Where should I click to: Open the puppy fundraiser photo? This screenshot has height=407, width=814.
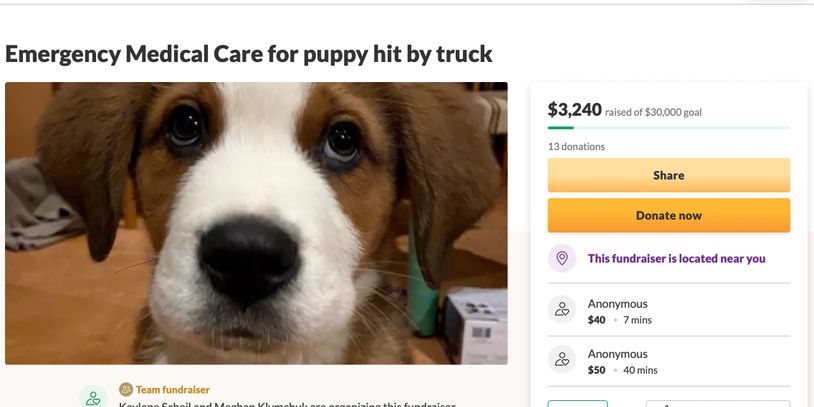coord(256,223)
